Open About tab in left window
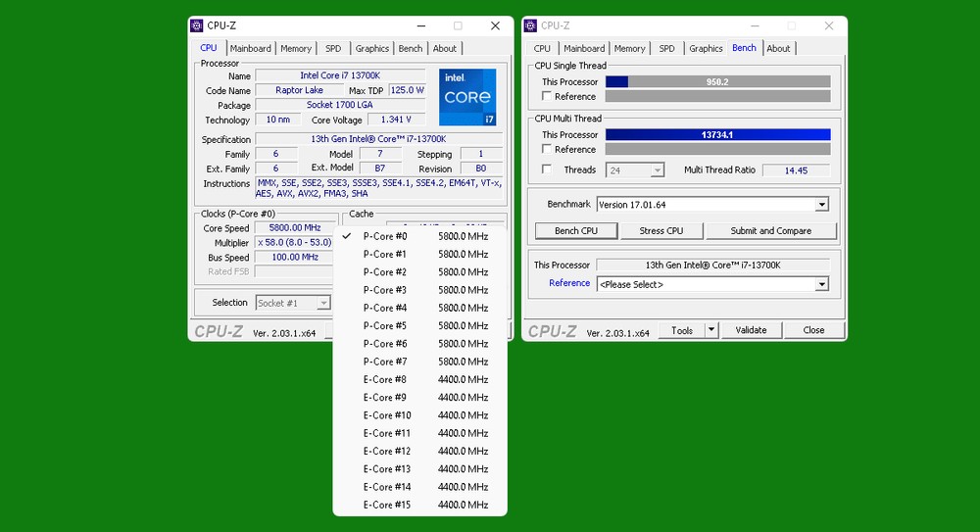This screenshot has height=532, width=980. coord(444,49)
